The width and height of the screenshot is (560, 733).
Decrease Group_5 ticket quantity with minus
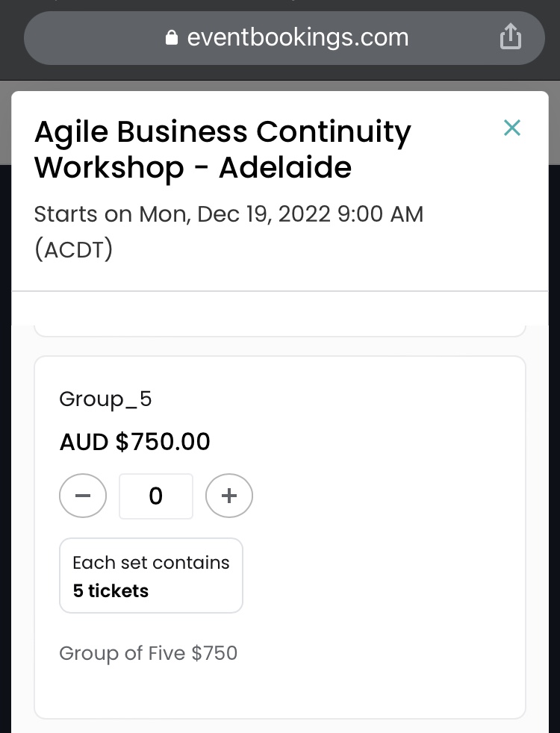click(x=83, y=496)
